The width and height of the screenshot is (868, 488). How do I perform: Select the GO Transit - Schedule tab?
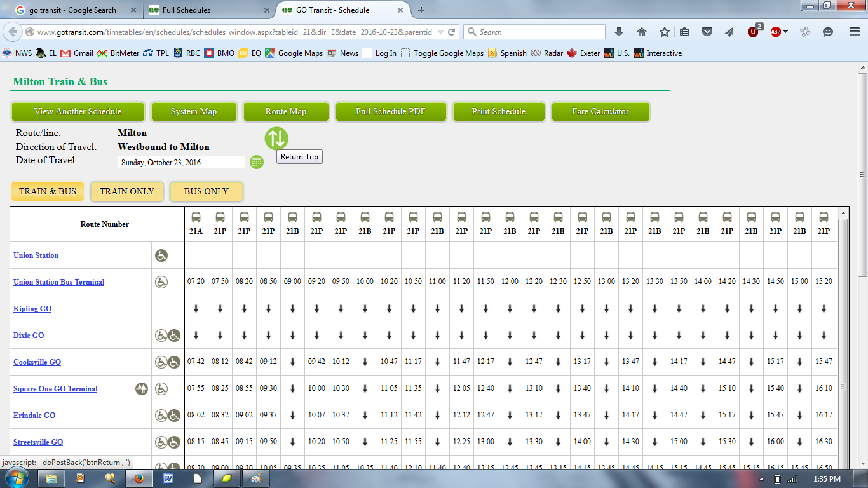pos(343,10)
